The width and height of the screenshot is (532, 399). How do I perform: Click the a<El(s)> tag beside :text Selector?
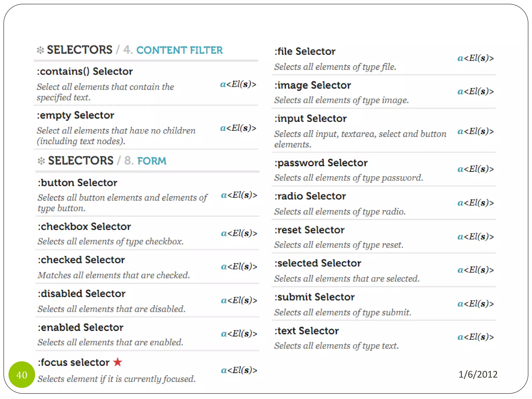pos(476,337)
